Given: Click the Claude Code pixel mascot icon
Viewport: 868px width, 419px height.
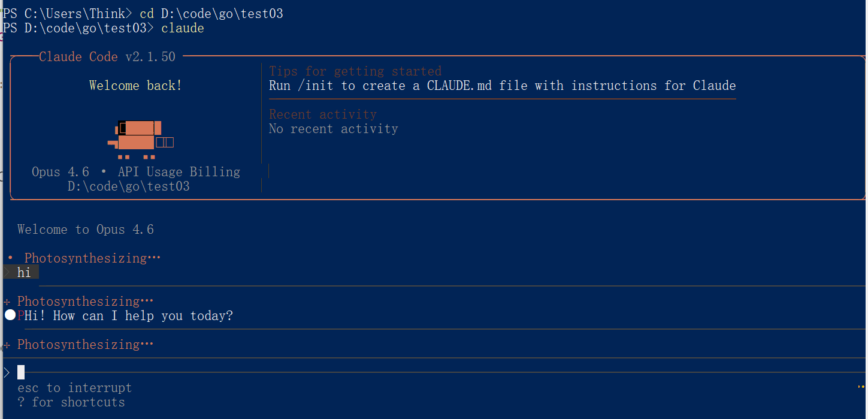Looking at the screenshot, I should click(140, 139).
